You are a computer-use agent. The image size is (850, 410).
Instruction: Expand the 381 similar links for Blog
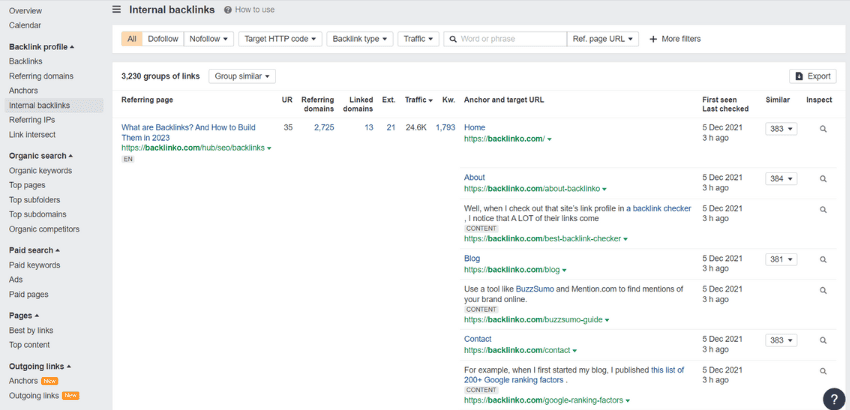(x=781, y=260)
